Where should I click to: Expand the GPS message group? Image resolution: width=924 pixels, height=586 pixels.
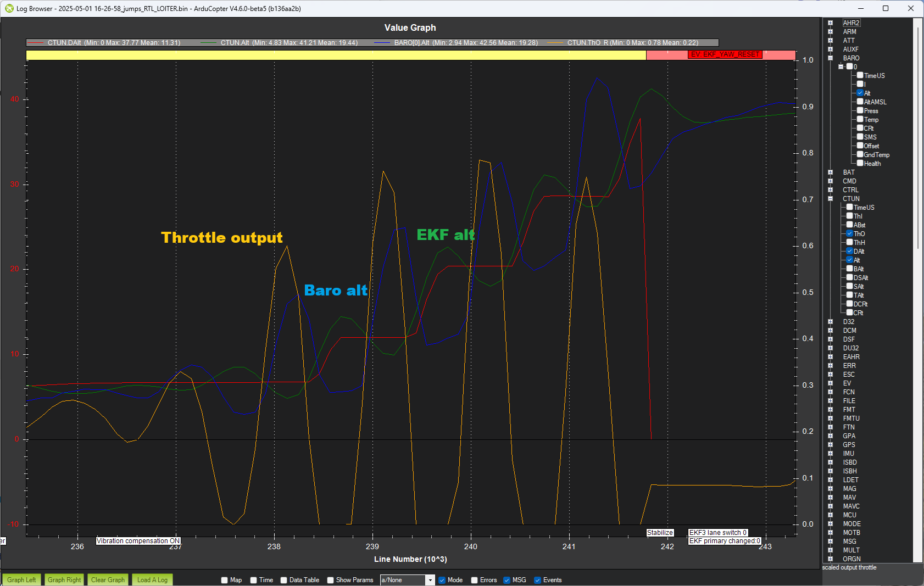831,445
